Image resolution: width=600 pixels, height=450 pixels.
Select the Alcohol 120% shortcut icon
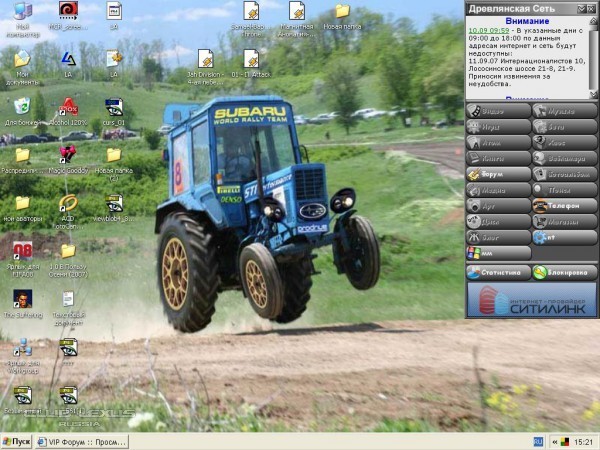[x=68, y=111]
